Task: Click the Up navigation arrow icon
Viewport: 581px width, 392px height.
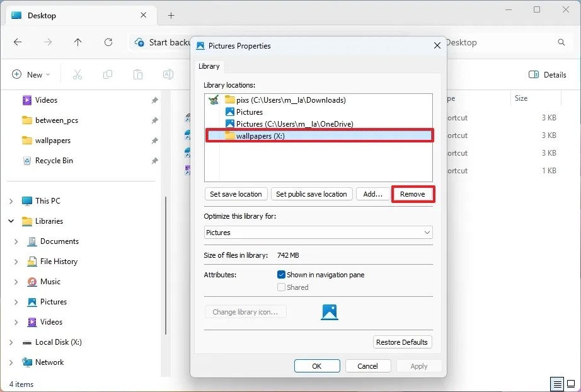Action: (x=77, y=42)
